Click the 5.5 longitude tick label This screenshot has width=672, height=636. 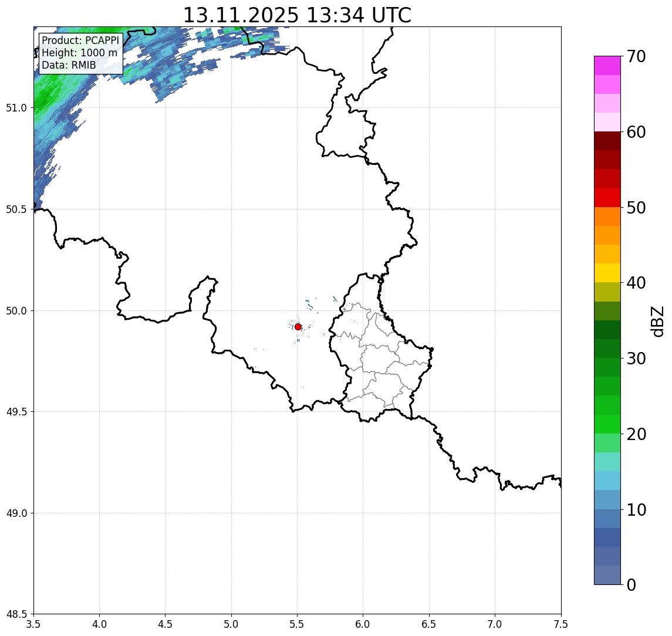[297, 624]
